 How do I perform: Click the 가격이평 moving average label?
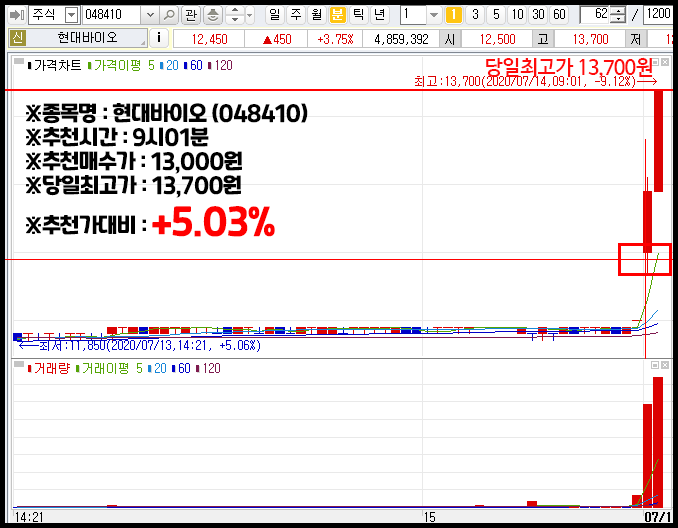[117, 65]
